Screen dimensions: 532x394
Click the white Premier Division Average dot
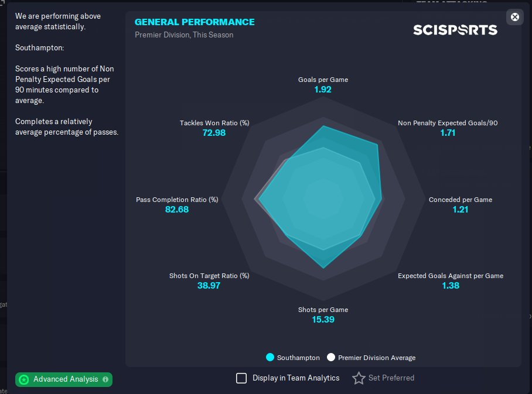[331, 357]
